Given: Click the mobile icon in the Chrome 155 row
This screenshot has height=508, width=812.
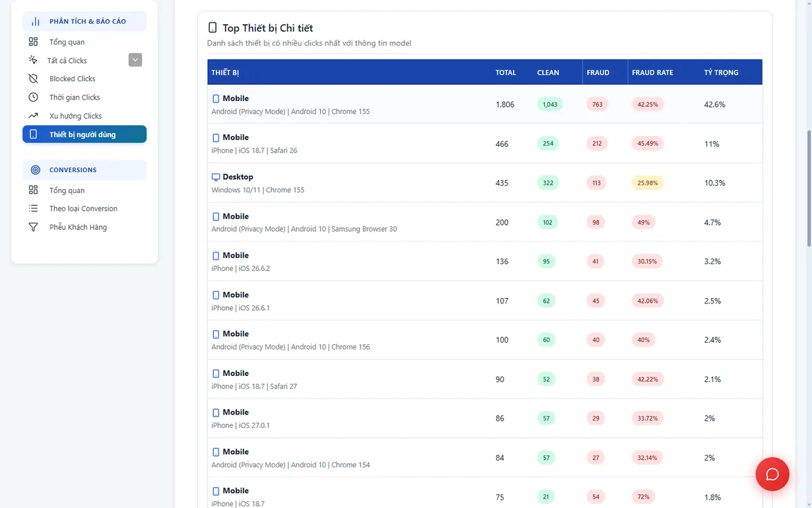Looking at the screenshot, I should point(216,98).
